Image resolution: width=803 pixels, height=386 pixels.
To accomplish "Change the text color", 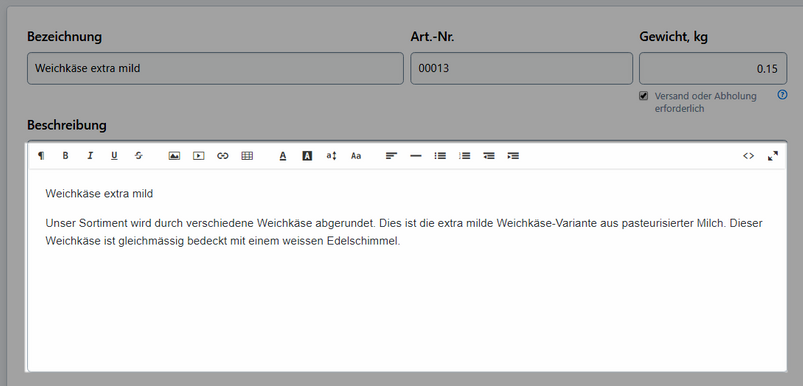I will coord(283,156).
